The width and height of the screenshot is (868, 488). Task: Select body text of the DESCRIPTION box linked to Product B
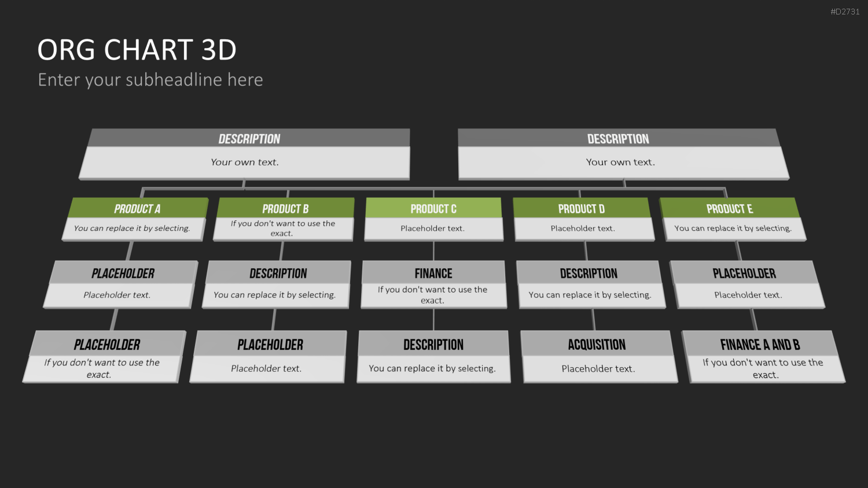(274, 295)
